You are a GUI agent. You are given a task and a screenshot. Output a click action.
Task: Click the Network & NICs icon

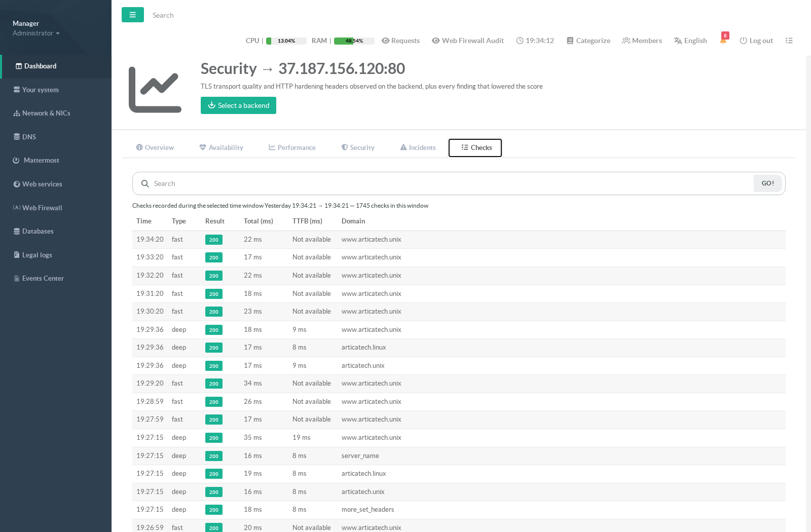pyautogui.click(x=17, y=113)
